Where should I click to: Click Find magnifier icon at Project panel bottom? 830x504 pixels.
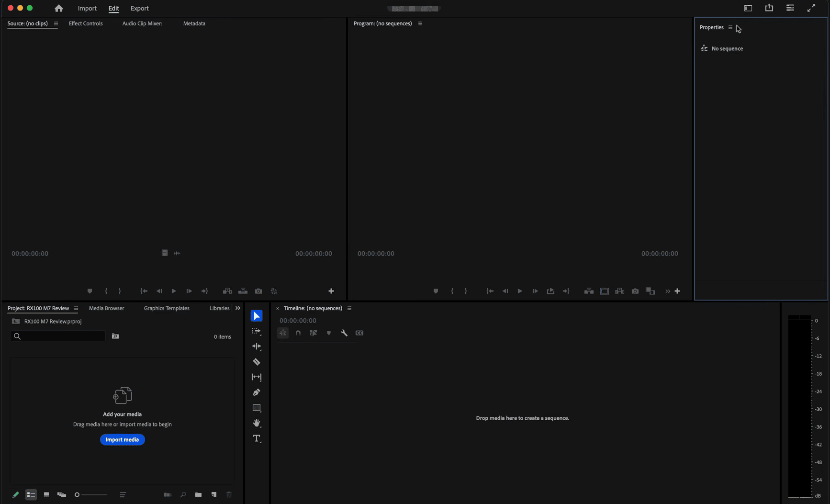pos(183,494)
